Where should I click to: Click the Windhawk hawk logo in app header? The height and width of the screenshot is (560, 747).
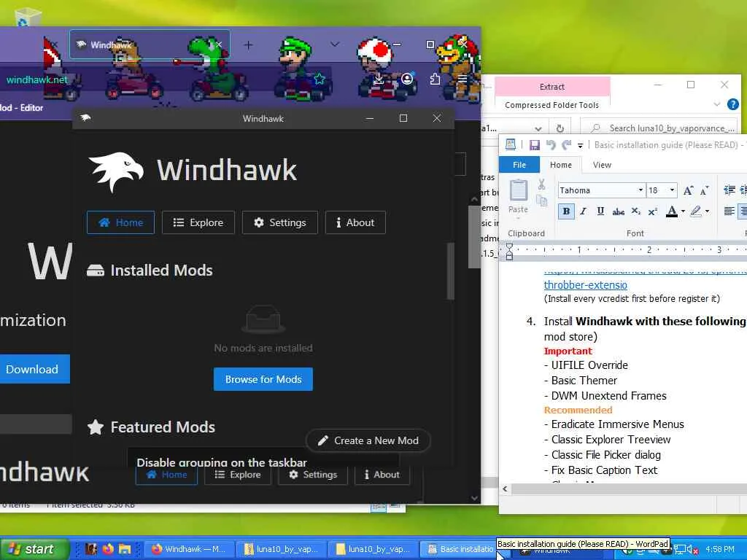[116, 171]
